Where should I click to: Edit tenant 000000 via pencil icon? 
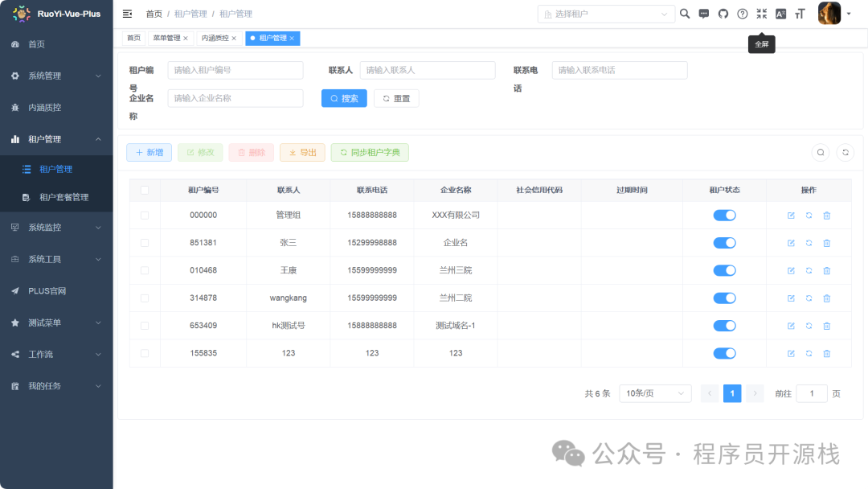tap(791, 216)
